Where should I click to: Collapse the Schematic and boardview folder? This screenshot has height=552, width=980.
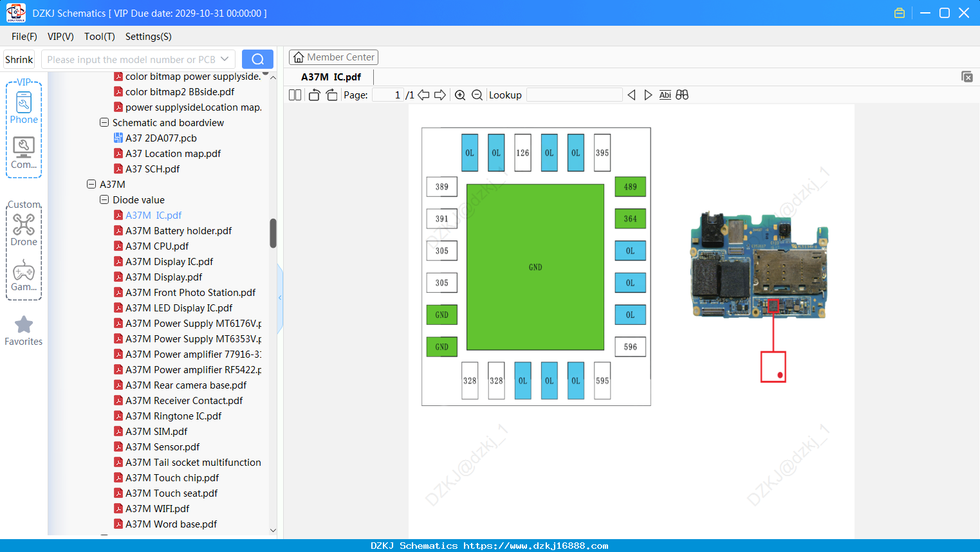click(104, 122)
